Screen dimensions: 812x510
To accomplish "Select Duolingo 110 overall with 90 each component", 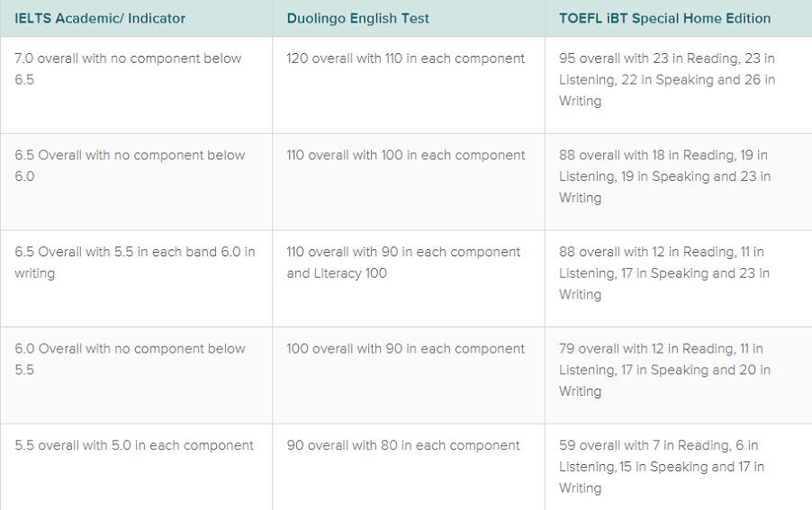I will [403, 263].
